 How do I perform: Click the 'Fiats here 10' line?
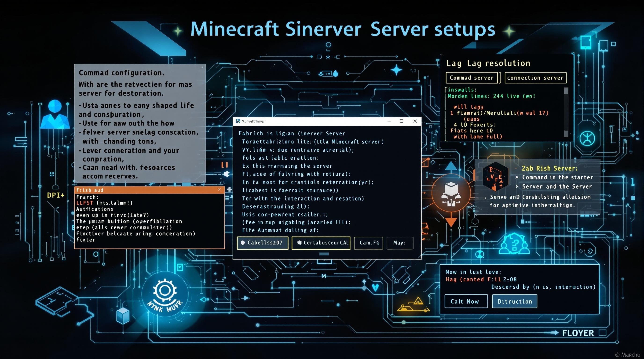point(472,131)
